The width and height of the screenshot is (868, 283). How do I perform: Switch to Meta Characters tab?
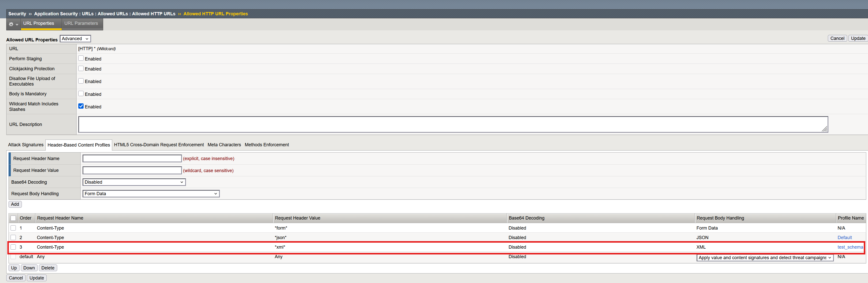click(224, 145)
